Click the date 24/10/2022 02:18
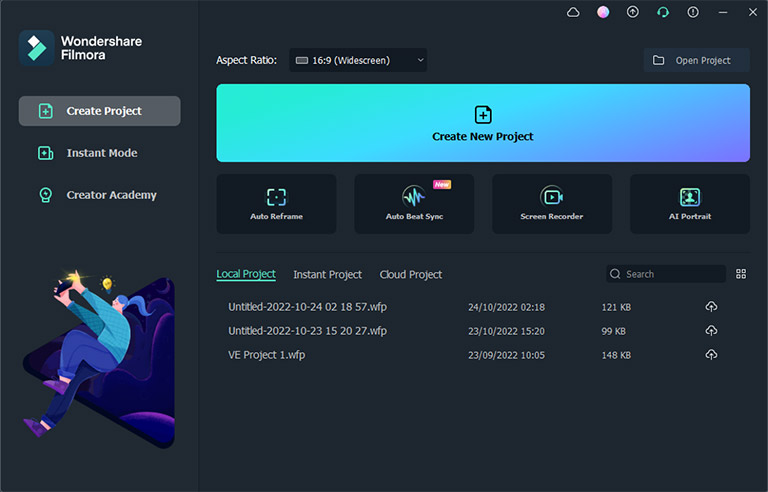 [506, 307]
